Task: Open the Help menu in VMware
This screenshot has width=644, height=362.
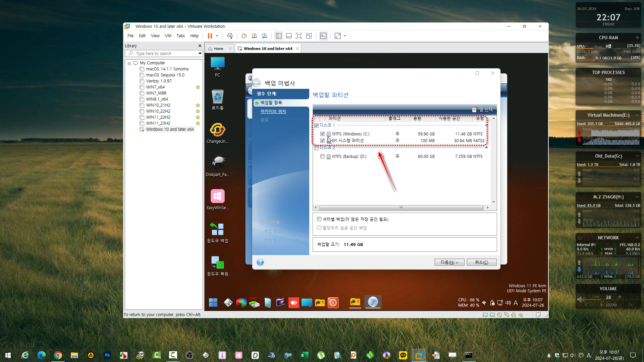Action: coord(194,36)
